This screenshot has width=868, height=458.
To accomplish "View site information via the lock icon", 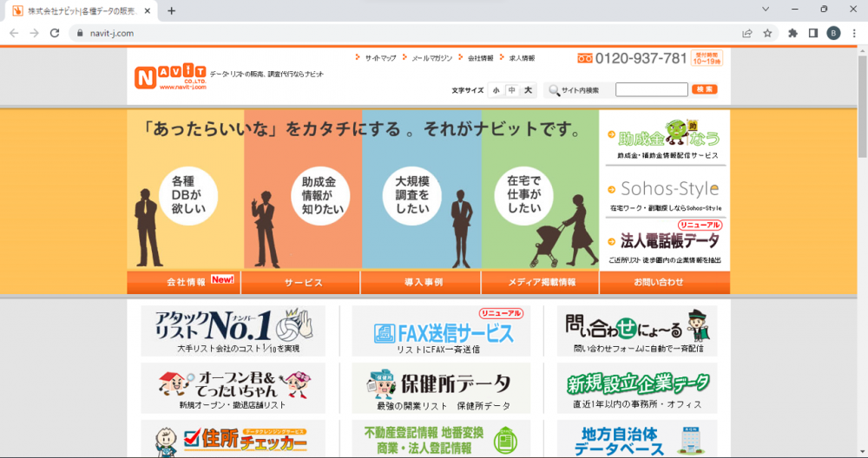I will pyautogui.click(x=80, y=33).
